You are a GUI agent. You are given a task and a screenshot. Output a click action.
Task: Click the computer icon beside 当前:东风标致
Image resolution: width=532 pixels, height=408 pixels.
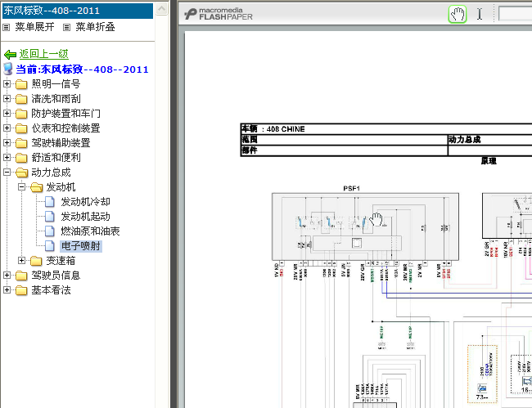tap(8, 69)
